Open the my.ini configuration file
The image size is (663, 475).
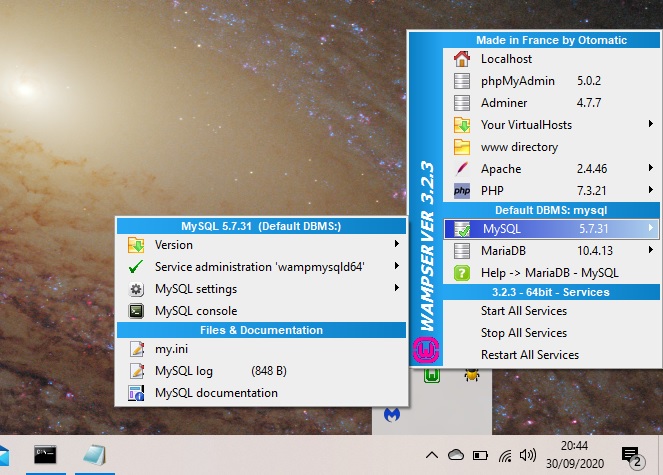(171, 349)
